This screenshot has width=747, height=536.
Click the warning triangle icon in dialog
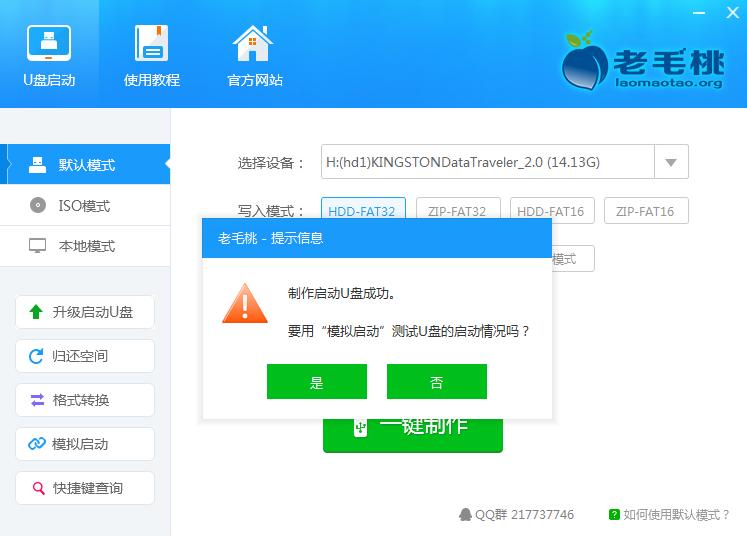pyautogui.click(x=245, y=303)
